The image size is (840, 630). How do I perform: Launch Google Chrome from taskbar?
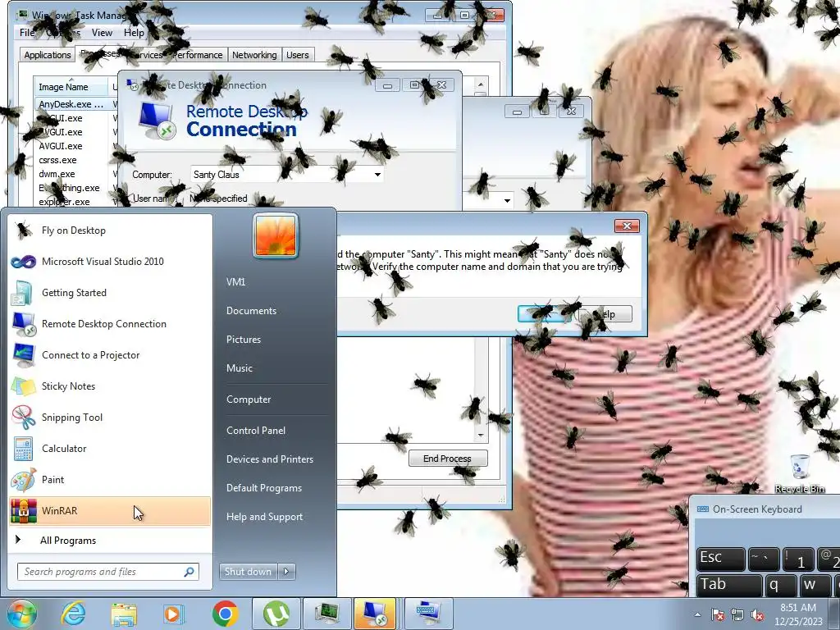tap(225, 614)
